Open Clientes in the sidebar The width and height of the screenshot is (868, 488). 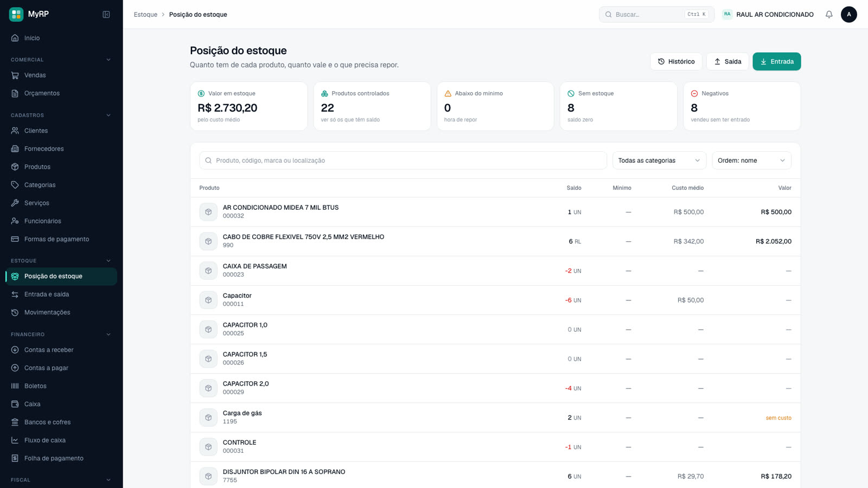pyautogui.click(x=61, y=131)
